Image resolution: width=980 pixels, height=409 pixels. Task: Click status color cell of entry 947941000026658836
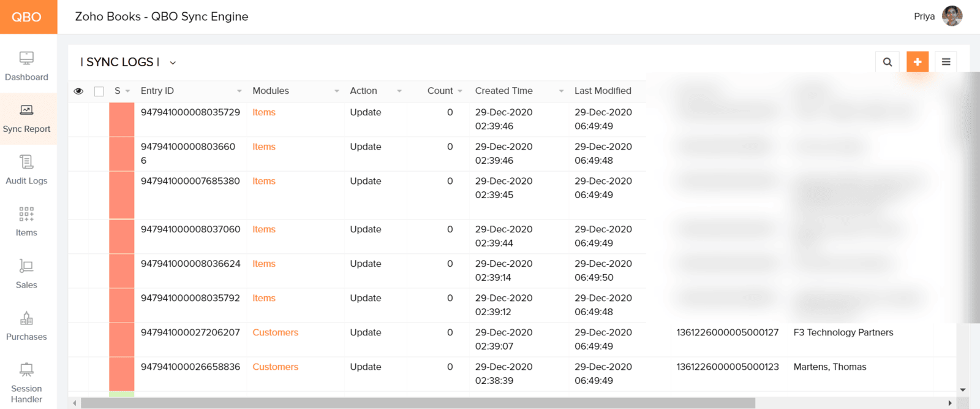point(122,374)
